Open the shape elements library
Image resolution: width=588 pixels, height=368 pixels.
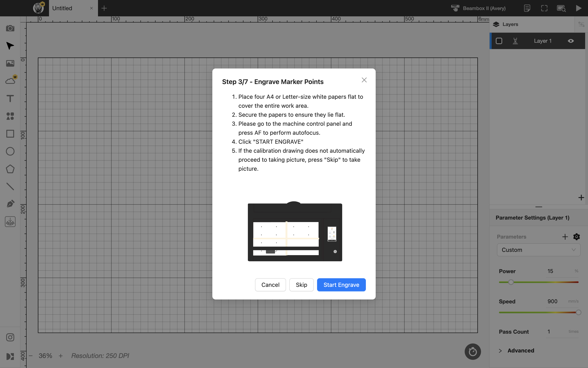coord(10,116)
